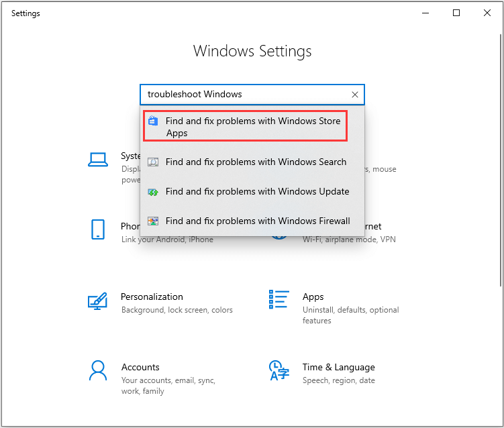Click the Windows Settings heading

point(252,51)
